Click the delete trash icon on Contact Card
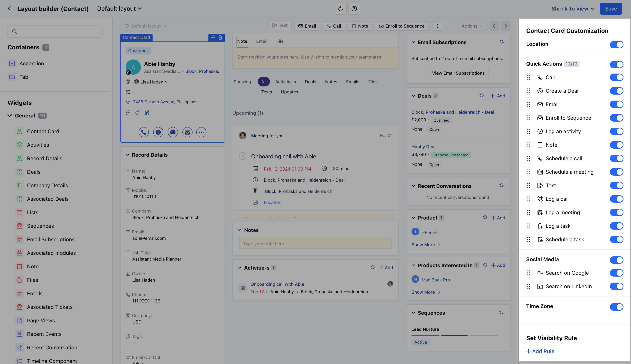631x364 pixels. [x=220, y=38]
